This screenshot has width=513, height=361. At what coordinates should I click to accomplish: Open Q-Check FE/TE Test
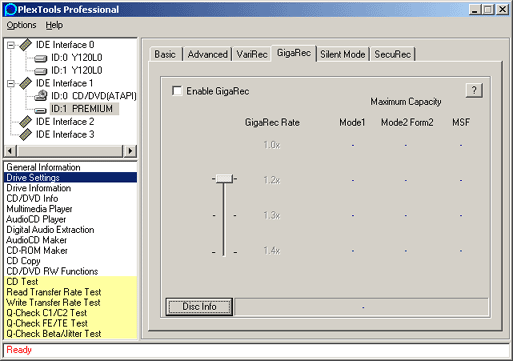pos(70,323)
